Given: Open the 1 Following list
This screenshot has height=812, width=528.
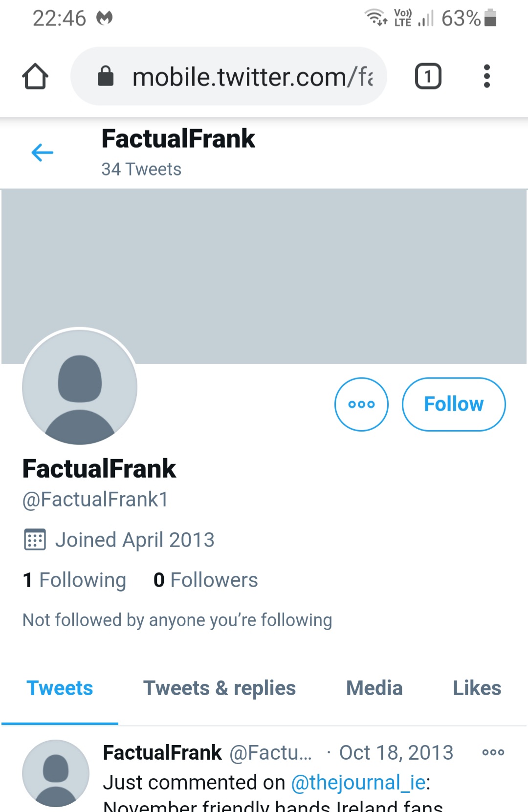Looking at the screenshot, I should point(74,580).
